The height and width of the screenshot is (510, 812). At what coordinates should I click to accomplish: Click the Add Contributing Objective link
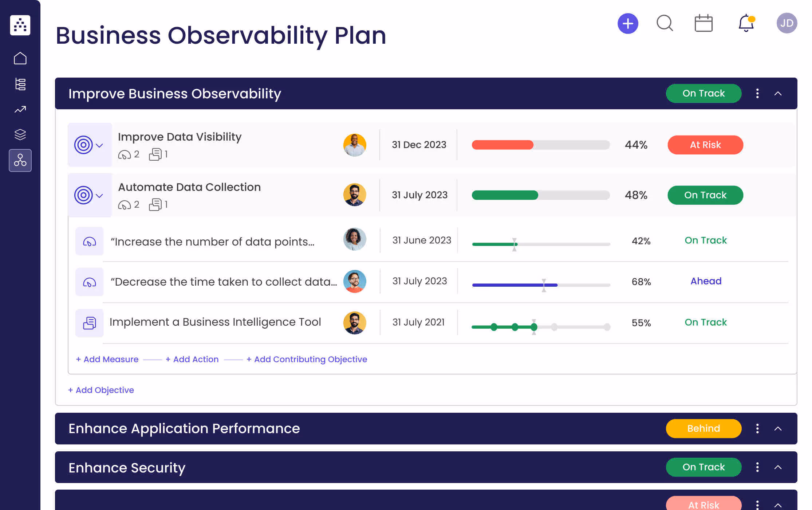pyautogui.click(x=307, y=359)
